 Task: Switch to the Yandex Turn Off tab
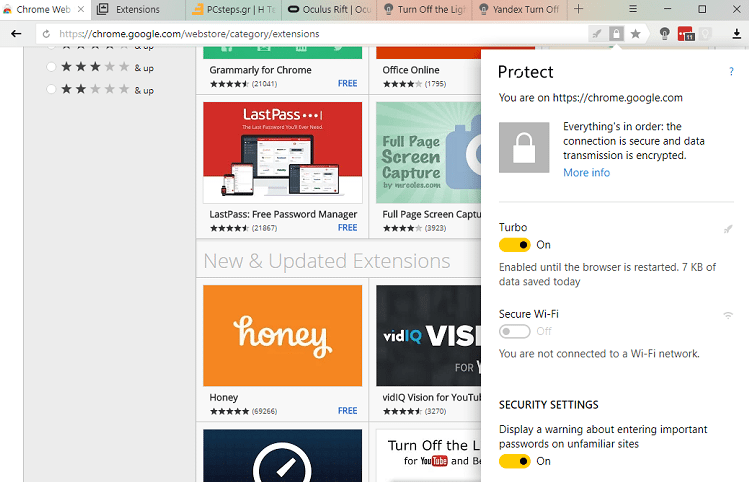(x=520, y=10)
